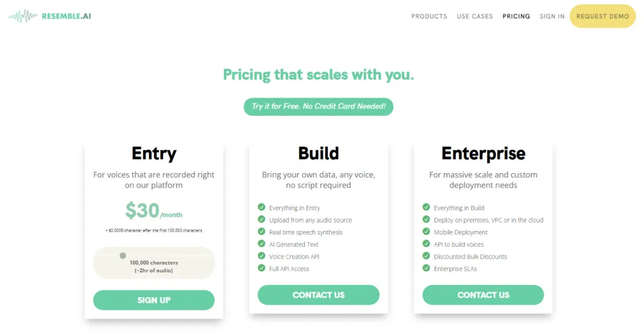Viewport: 644px width, 333px height.
Task: Click checkmark beside Upload from any audio source
Action: click(x=262, y=219)
